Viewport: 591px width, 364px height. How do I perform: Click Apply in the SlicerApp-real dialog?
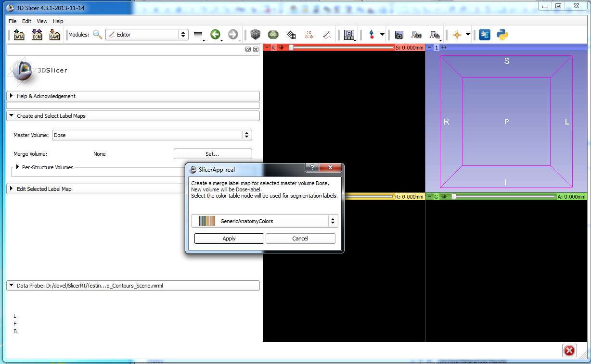click(x=229, y=238)
